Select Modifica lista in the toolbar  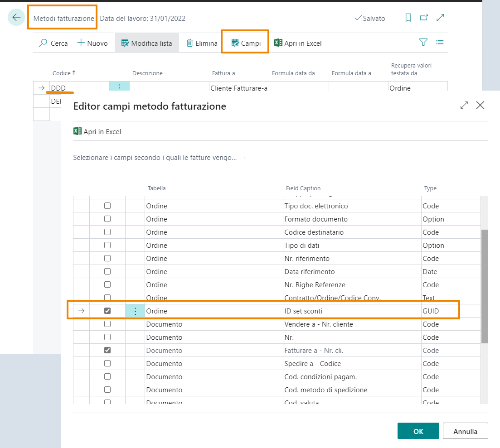coord(146,43)
